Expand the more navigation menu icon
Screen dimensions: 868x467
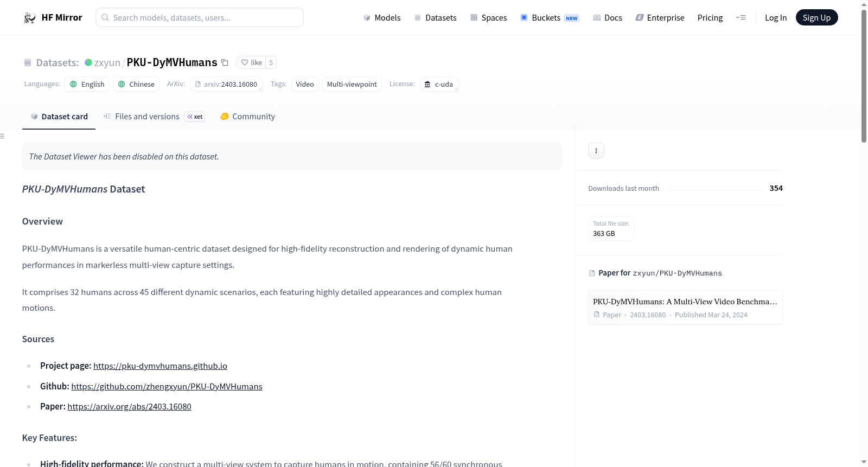click(x=741, y=18)
